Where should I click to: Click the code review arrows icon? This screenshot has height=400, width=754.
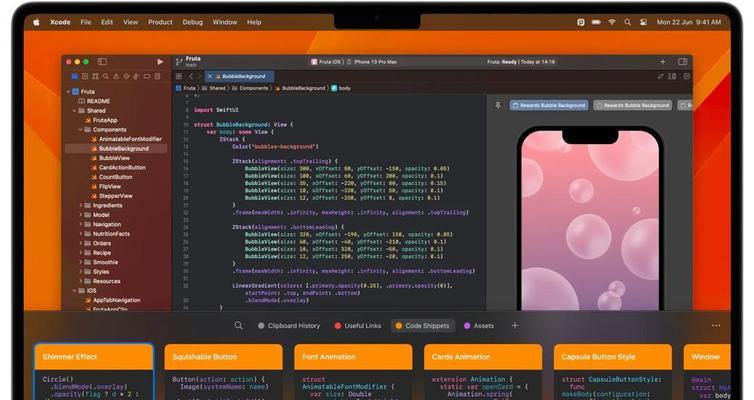661,76
